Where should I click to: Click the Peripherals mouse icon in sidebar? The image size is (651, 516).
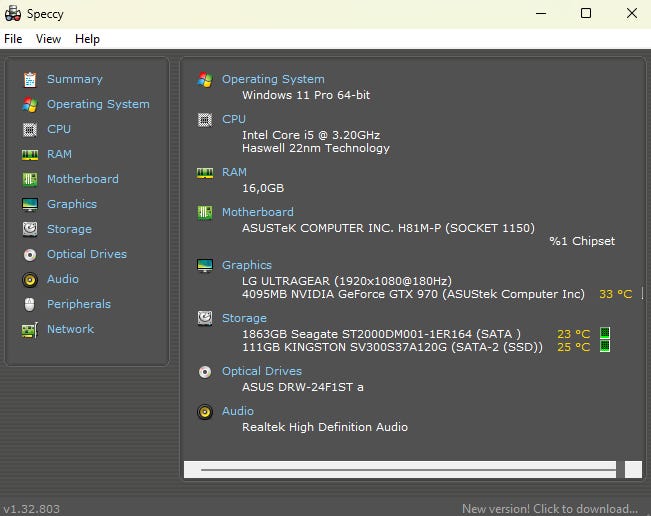tap(29, 304)
